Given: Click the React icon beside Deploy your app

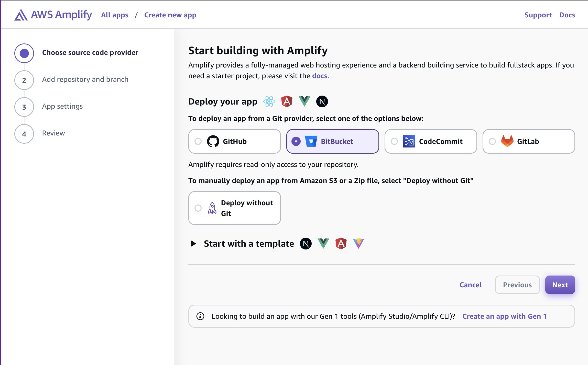Looking at the screenshot, I should [269, 101].
